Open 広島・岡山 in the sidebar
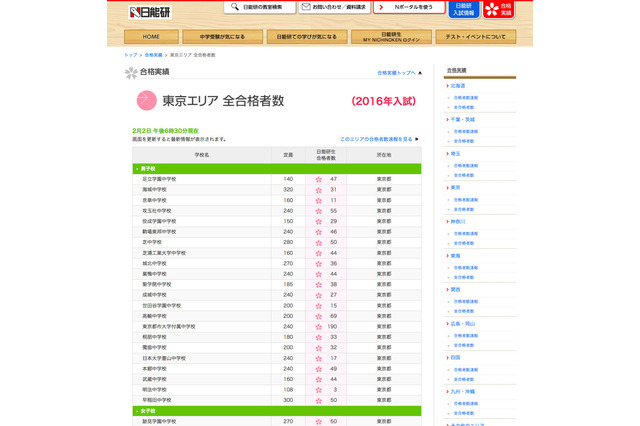The width and height of the screenshot is (640, 426). click(x=462, y=324)
